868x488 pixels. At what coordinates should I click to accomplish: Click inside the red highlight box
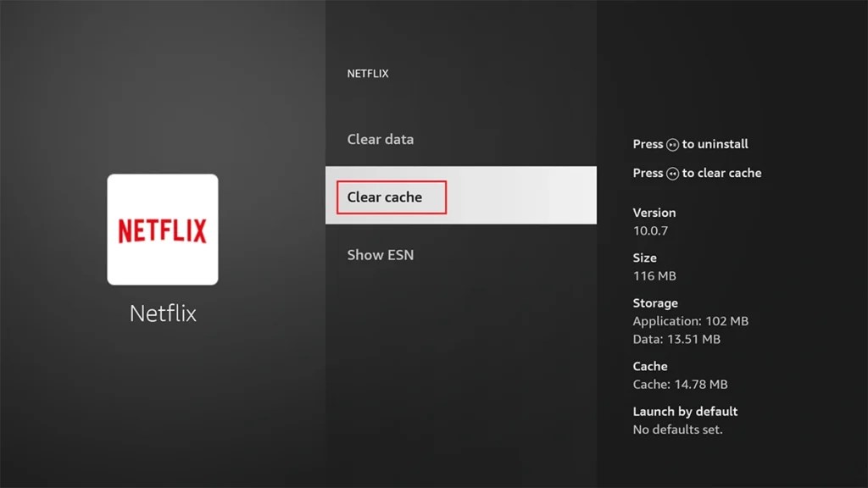tap(390, 197)
